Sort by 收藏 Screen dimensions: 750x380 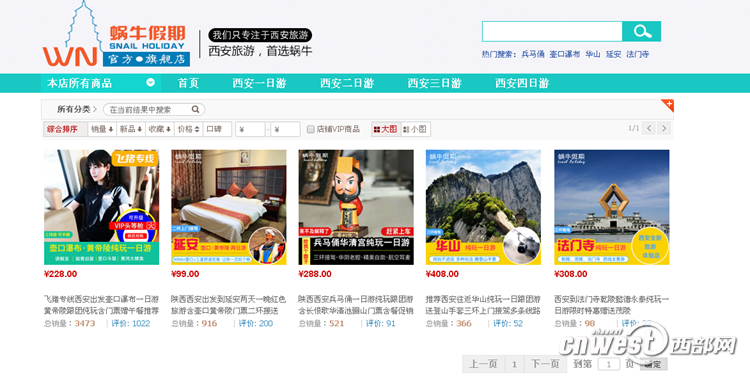(x=159, y=129)
